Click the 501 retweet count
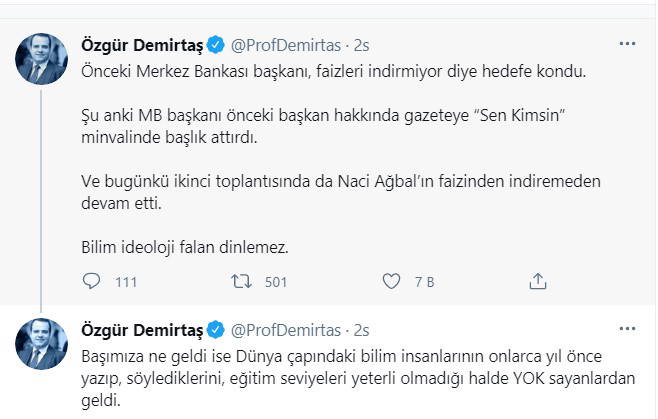The image size is (658, 419). click(x=275, y=282)
